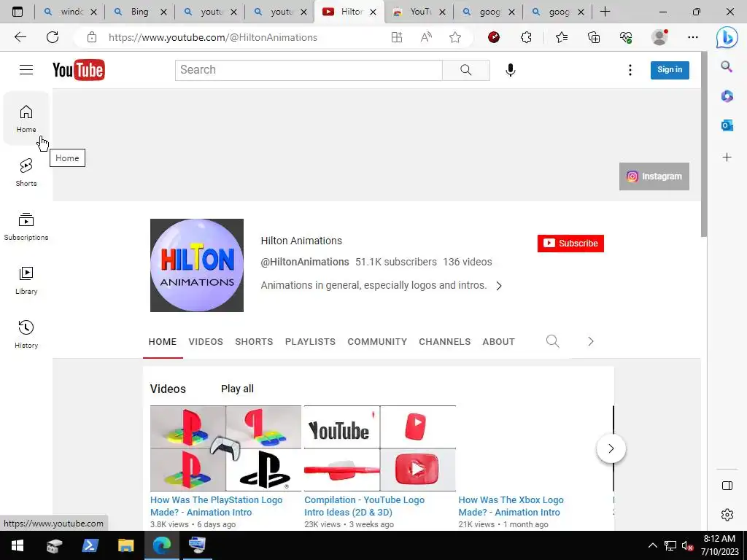Screen dimensions: 747x560
Task: Go to Home in the sidebar
Action: pos(26,119)
